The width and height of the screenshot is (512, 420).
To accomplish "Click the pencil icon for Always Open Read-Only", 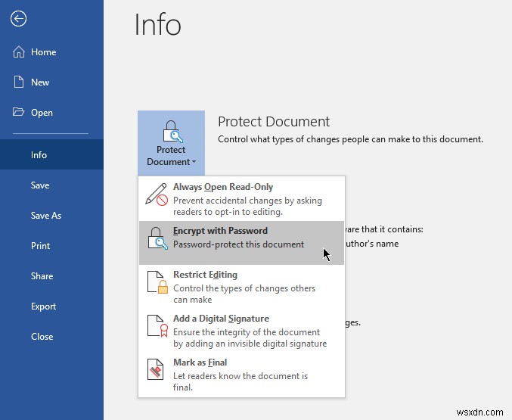I will click(157, 194).
